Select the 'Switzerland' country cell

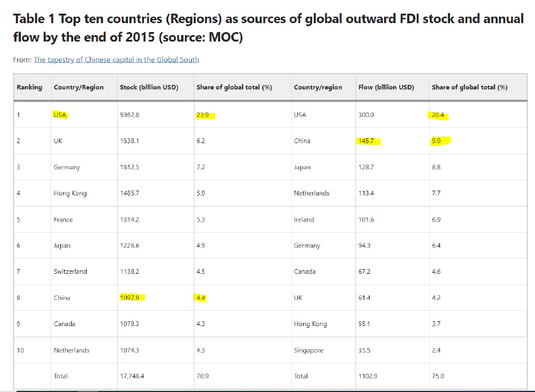coord(70,271)
